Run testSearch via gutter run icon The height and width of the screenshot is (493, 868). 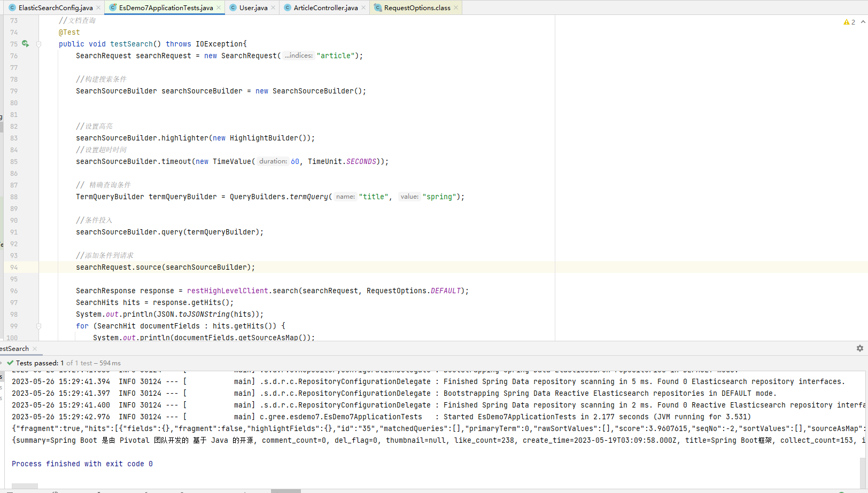coord(25,44)
